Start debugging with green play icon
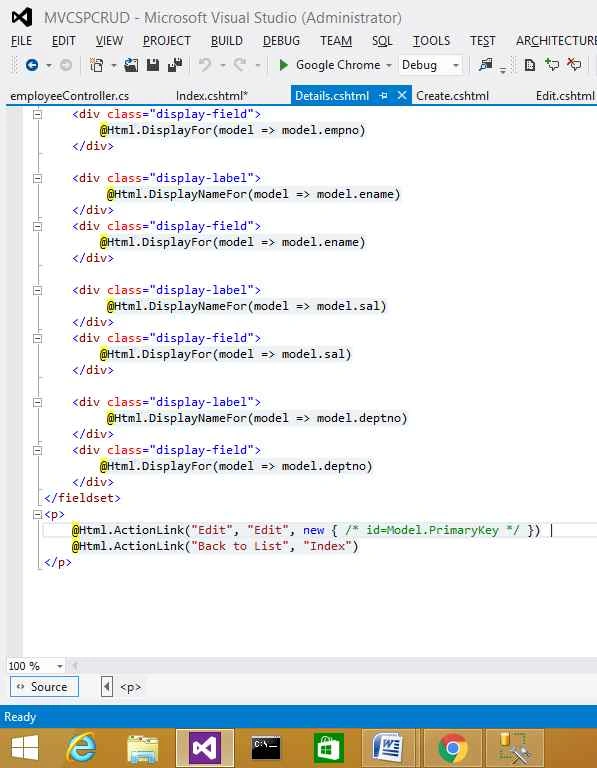The height and width of the screenshot is (768, 597). click(x=283, y=65)
